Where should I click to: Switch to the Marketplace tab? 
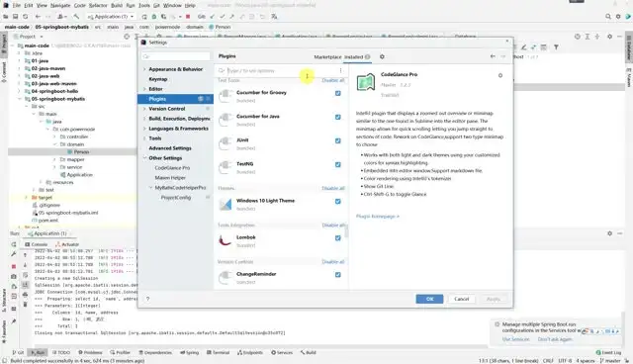tap(327, 57)
